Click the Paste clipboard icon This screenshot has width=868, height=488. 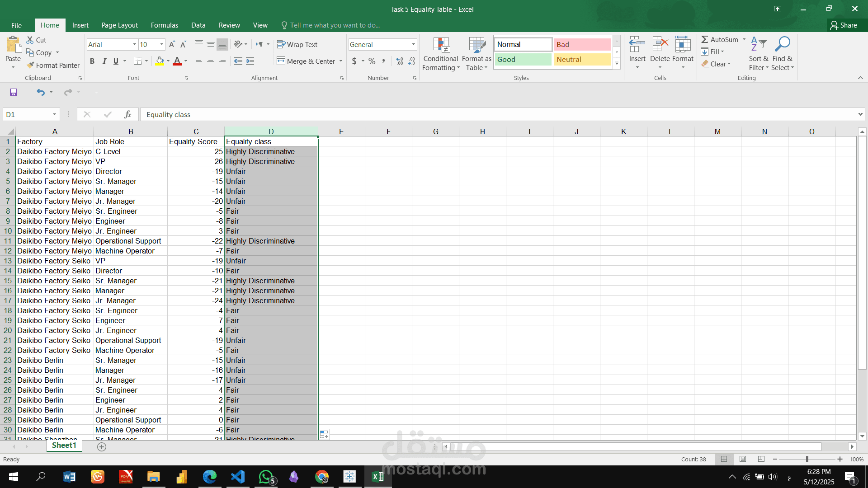pyautogui.click(x=13, y=45)
